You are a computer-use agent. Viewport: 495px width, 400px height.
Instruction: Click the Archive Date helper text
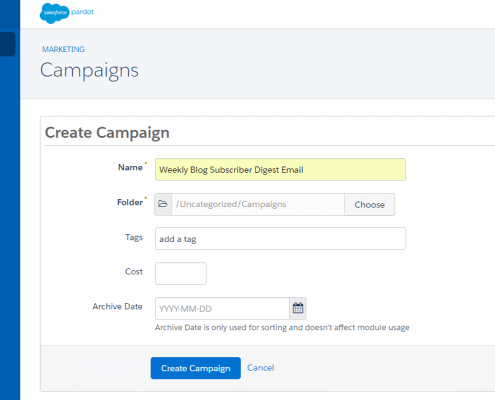[282, 327]
